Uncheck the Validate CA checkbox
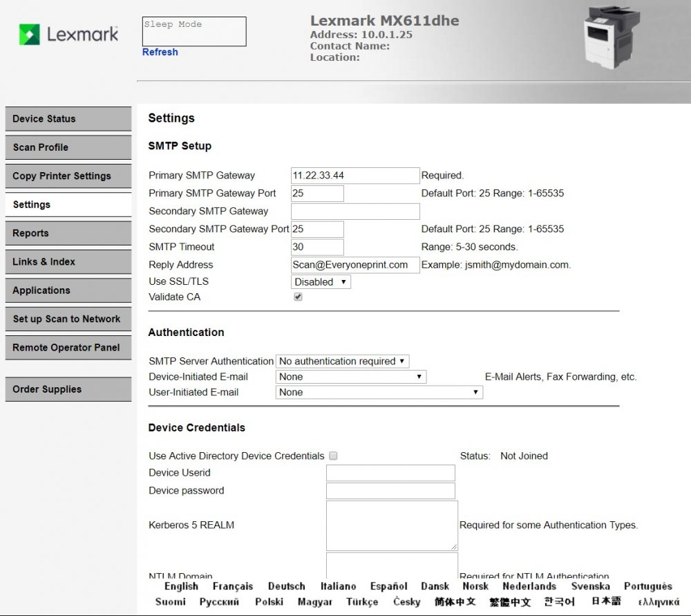Image resolution: width=691 pixels, height=616 pixels. tap(297, 296)
